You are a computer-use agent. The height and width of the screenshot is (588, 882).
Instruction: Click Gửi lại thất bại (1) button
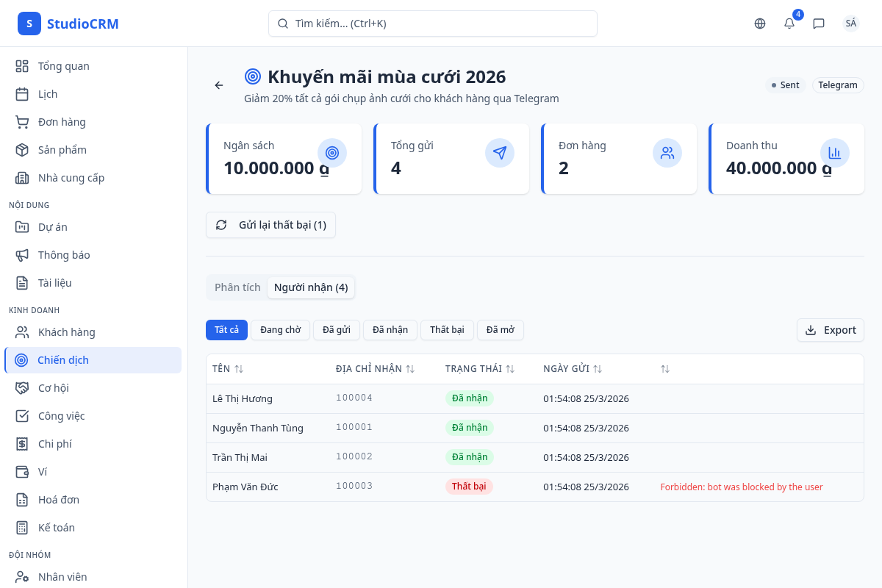270,225
